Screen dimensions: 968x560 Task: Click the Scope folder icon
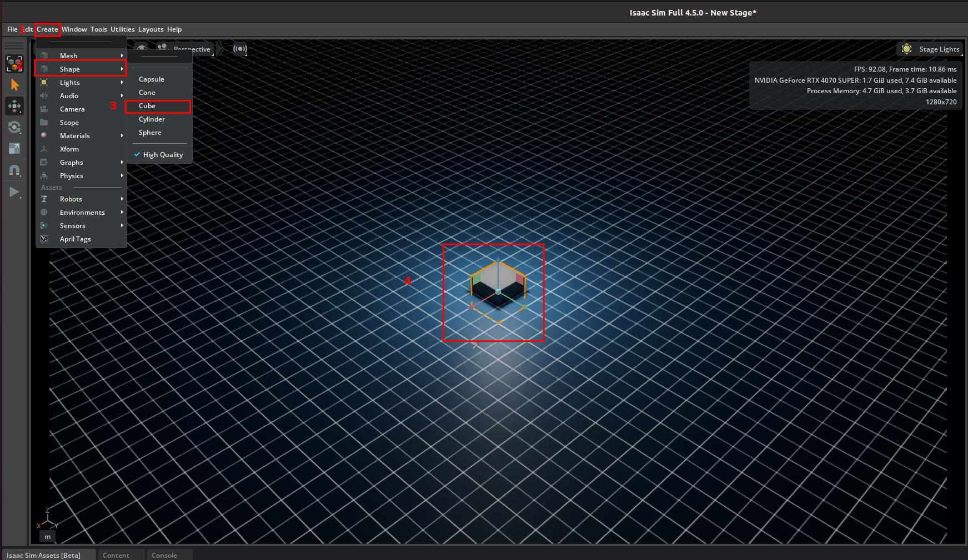pos(44,122)
